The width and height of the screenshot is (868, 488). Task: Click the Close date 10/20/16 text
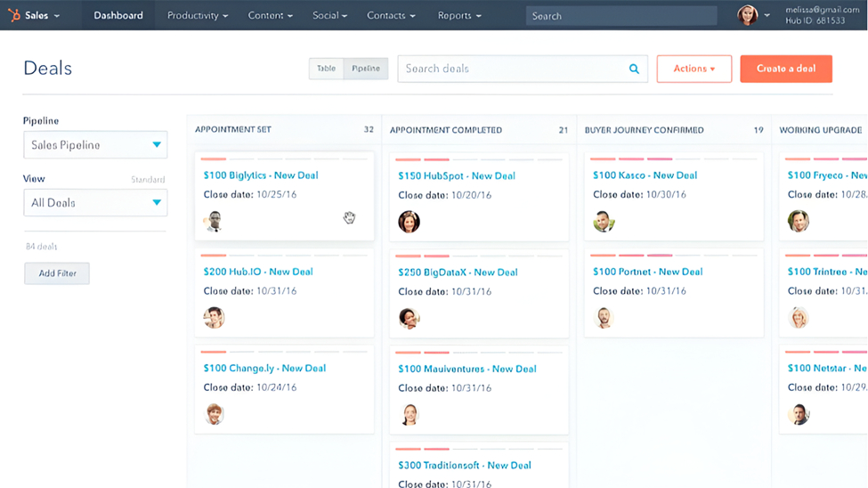tap(444, 195)
